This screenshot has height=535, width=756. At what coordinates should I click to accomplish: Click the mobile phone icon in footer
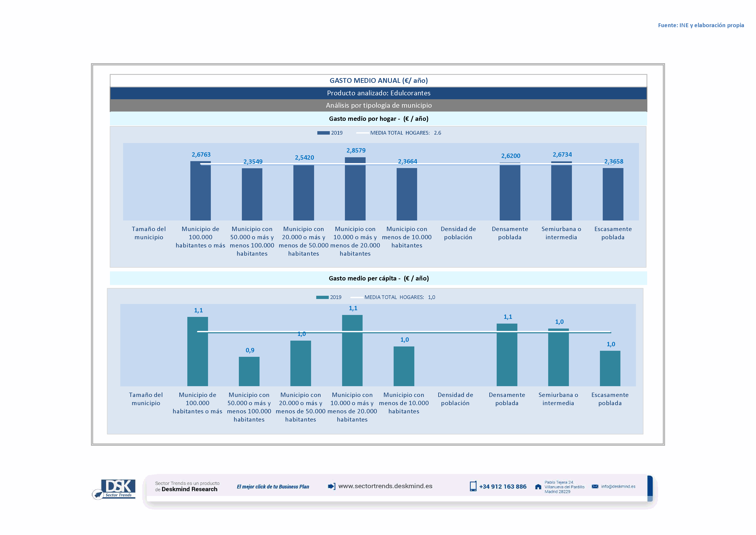coord(473,486)
